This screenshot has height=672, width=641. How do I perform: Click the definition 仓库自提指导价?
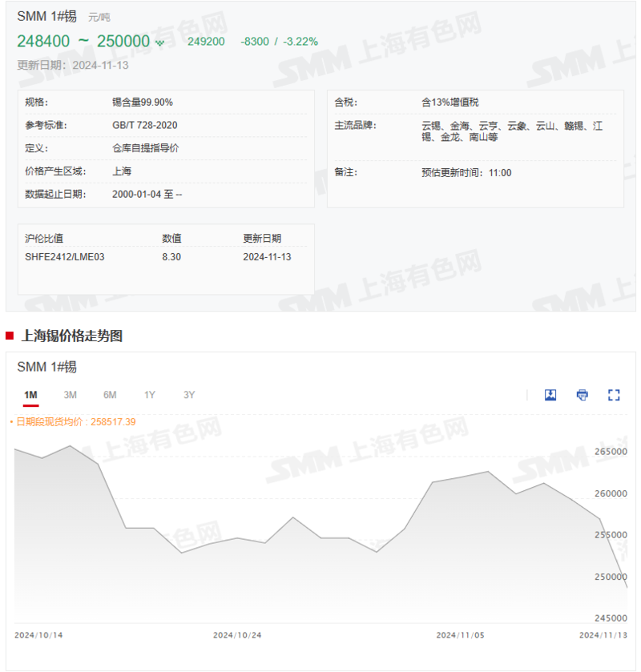click(145, 148)
